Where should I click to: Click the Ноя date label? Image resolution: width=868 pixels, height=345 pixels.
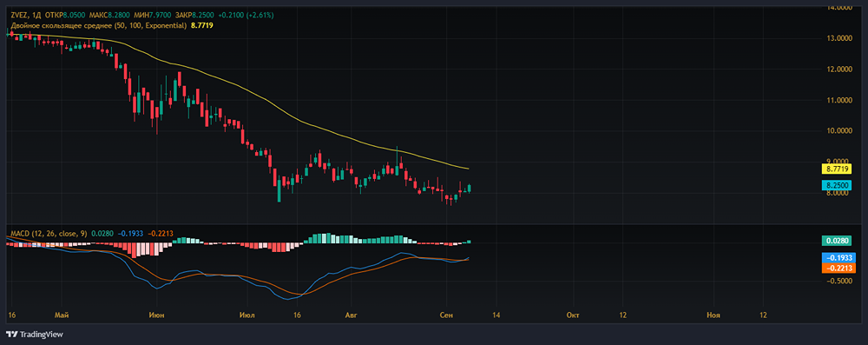714,315
